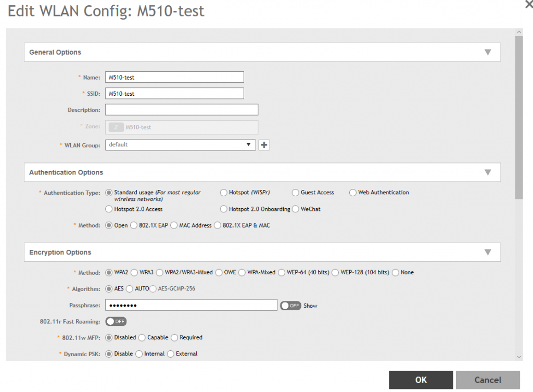Click into the Description field

pyautogui.click(x=181, y=110)
